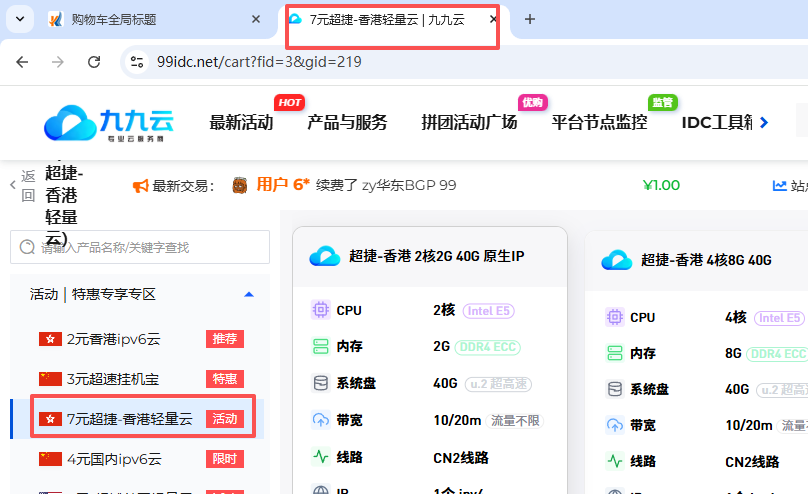The width and height of the screenshot is (808, 494).
Task: Click the 用户 6* name
Action: click(283, 185)
